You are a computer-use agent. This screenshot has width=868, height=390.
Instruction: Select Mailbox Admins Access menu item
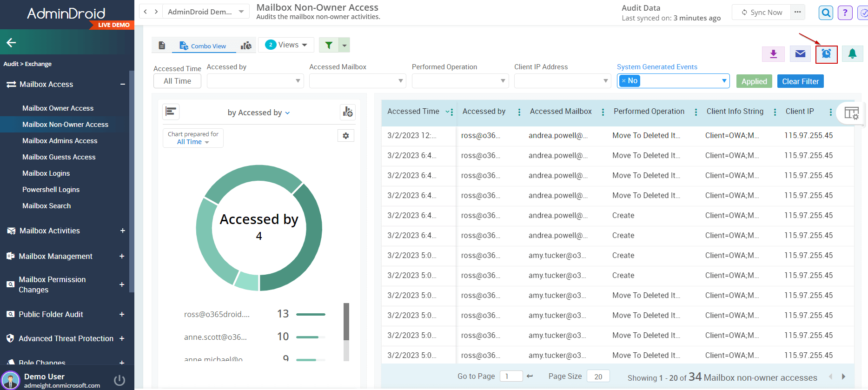pos(60,141)
